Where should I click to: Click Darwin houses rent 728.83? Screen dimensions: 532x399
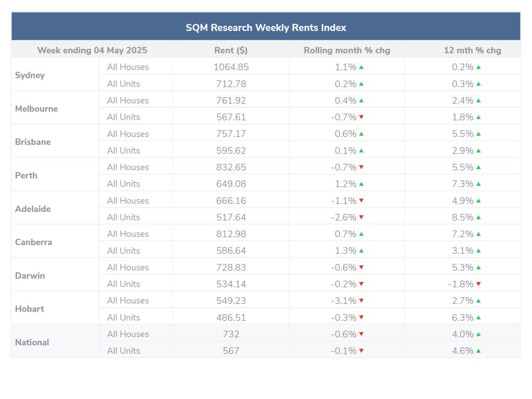(231, 267)
